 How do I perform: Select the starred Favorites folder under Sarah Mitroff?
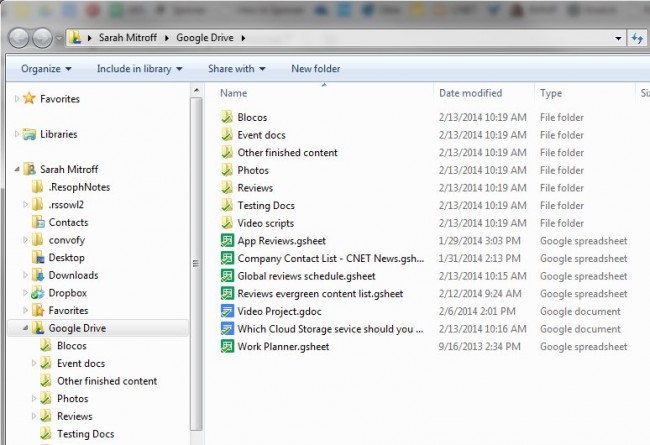coord(38,310)
